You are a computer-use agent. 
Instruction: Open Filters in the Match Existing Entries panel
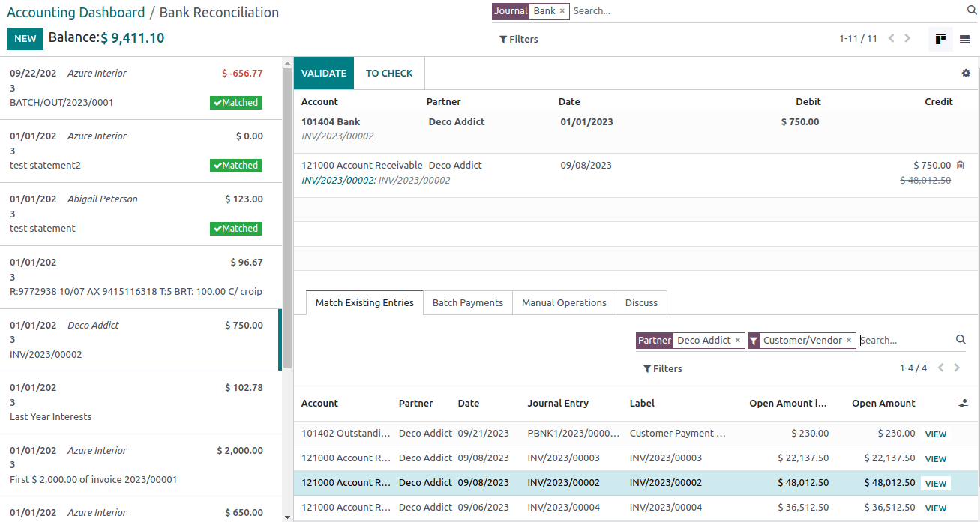(x=662, y=368)
